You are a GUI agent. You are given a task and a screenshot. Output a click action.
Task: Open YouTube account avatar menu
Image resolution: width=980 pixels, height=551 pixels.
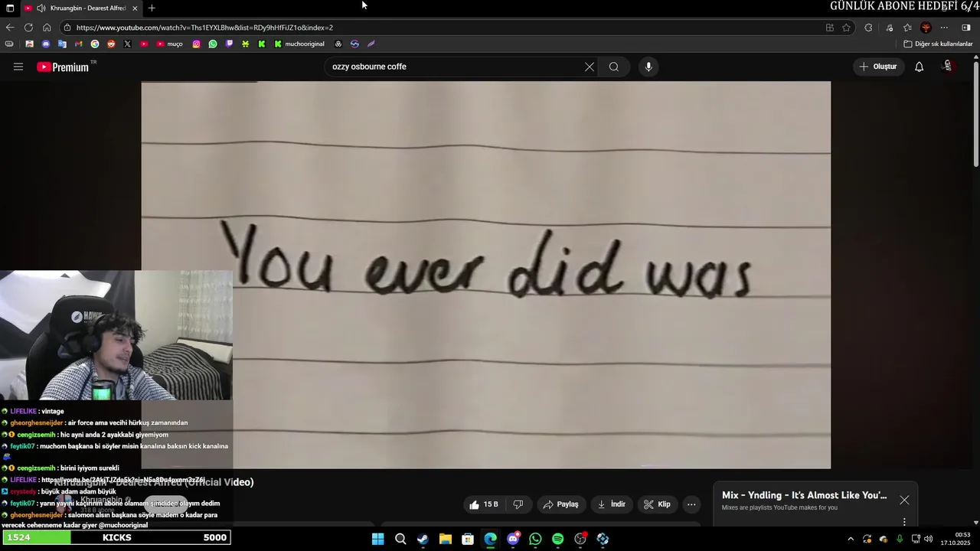tap(948, 67)
